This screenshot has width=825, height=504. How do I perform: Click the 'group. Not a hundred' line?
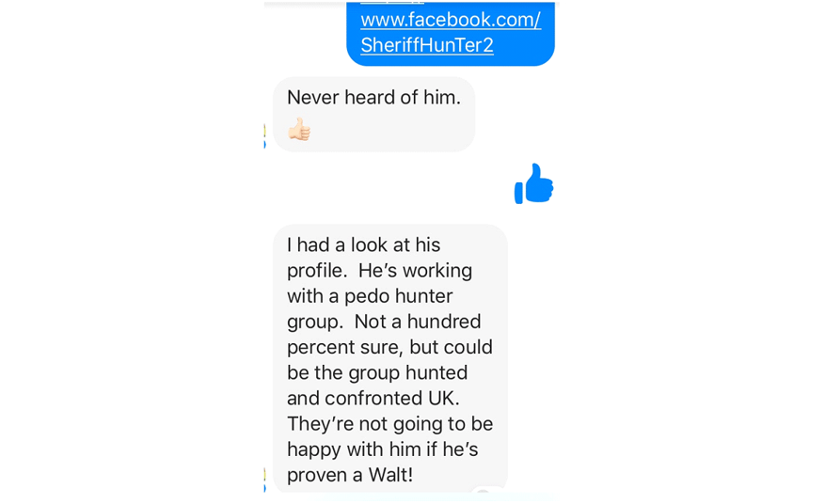coord(384,322)
